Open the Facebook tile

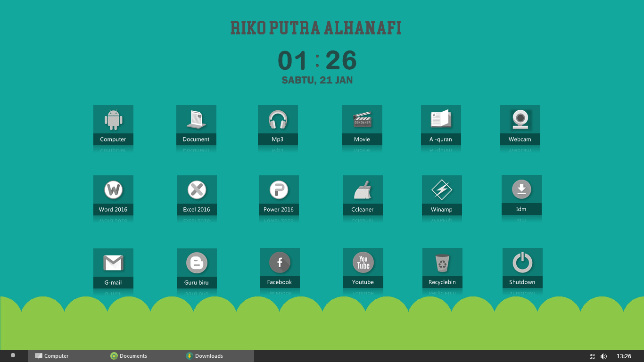tap(280, 268)
